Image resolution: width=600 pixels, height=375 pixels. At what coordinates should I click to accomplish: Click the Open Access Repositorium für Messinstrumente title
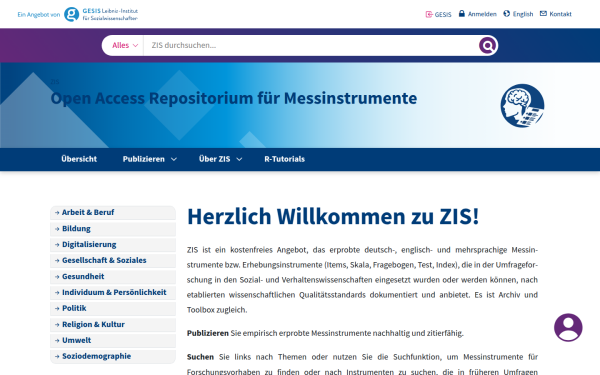tap(234, 98)
